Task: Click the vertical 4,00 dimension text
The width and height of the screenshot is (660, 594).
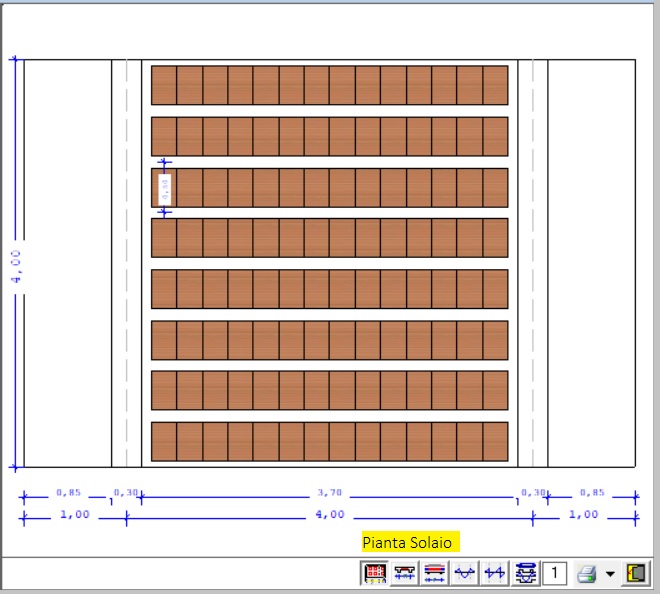Action: [16, 266]
